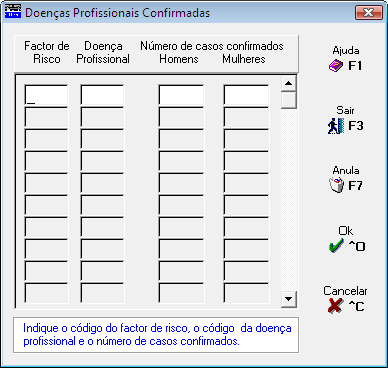The width and height of the screenshot is (388, 368).
Task: Select second-row Doença Profissional field
Action: [102, 117]
